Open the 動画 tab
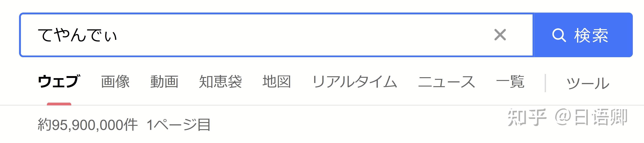The image size is (644, 143). [x=164, y=82]
